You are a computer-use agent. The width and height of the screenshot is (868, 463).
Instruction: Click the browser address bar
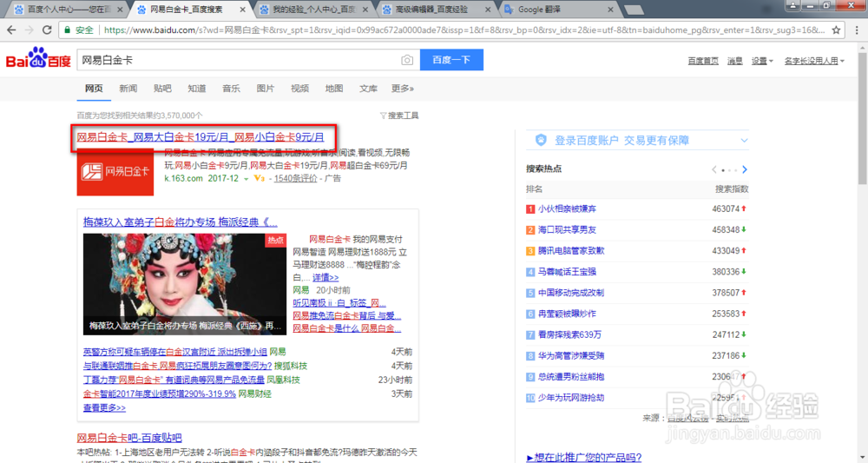pos(464,30)
